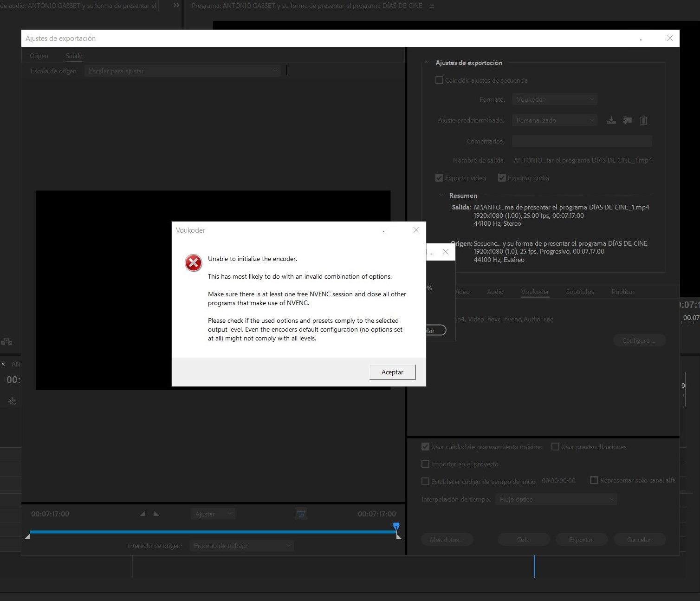Toggle Usar calidad de procesamiento máxima
700x601 pixels.
425,447
